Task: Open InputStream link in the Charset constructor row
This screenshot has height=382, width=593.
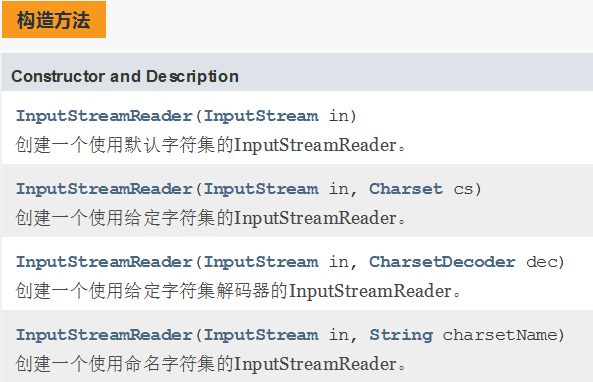Action: (x=261, y=189)
